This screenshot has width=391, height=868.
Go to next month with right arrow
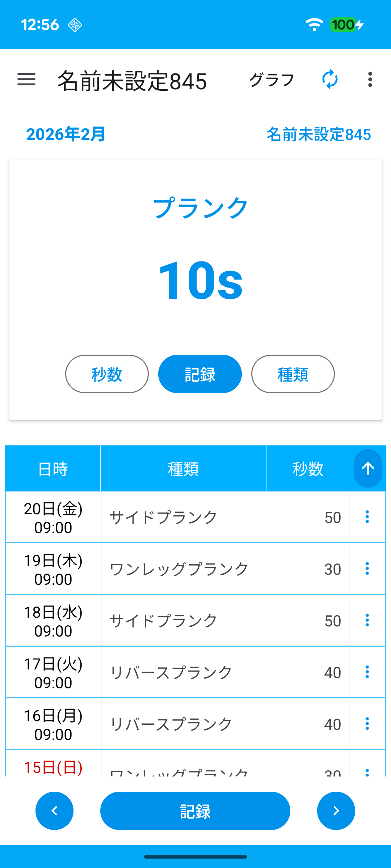pyautogui.click(x=336, y=811)
